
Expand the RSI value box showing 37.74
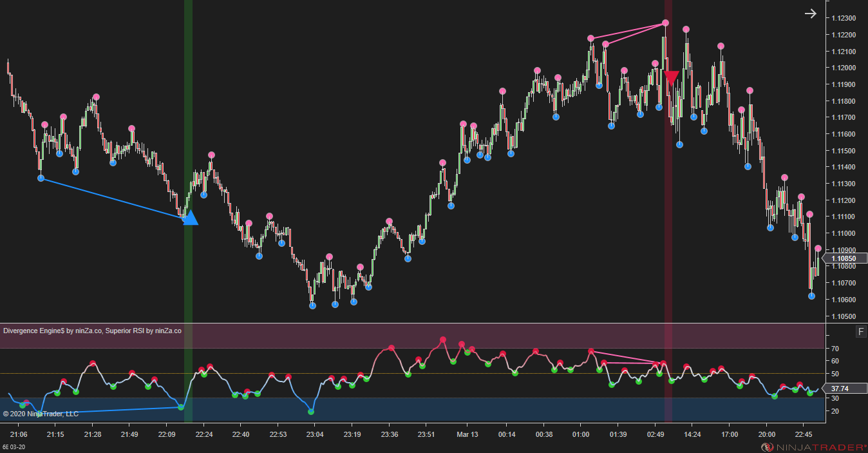click(x=844, y=389)
